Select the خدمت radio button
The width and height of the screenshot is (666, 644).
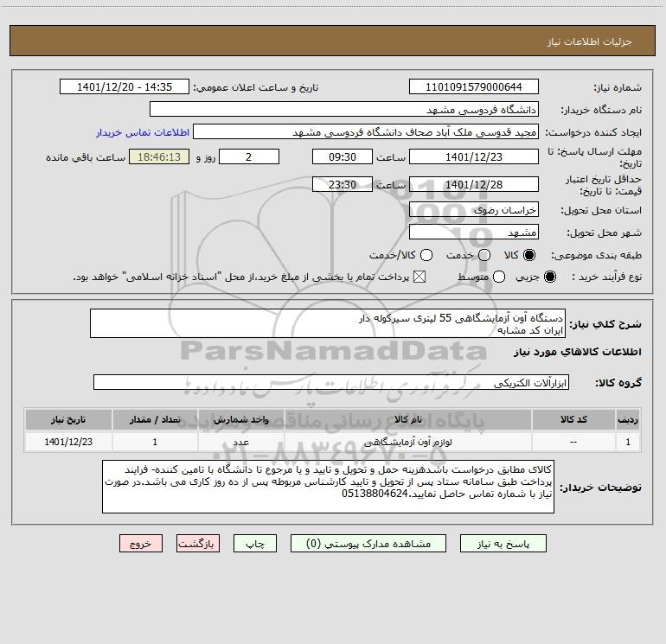coord(484,255)
